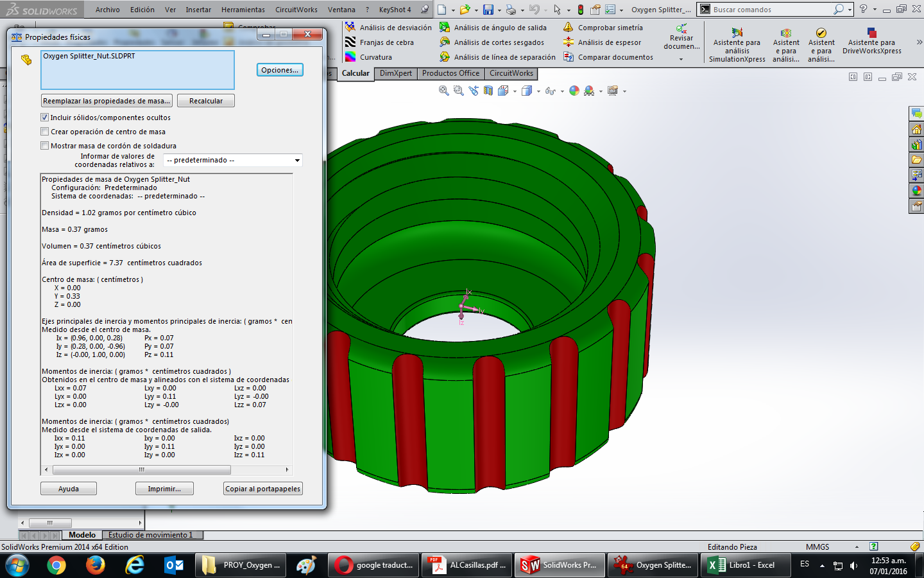This screenshot has height=578, width=924.
Task: Click the Section view icon
Action: pos(488,91)
